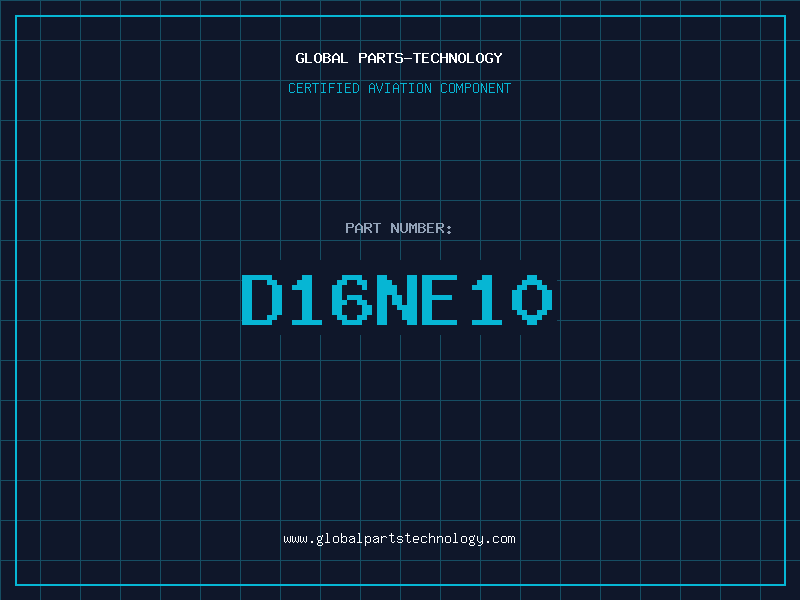The width and height of the screenshot is (800, 600).
Task: Click the digit 6 in the part number
Action: pos(352,299)
